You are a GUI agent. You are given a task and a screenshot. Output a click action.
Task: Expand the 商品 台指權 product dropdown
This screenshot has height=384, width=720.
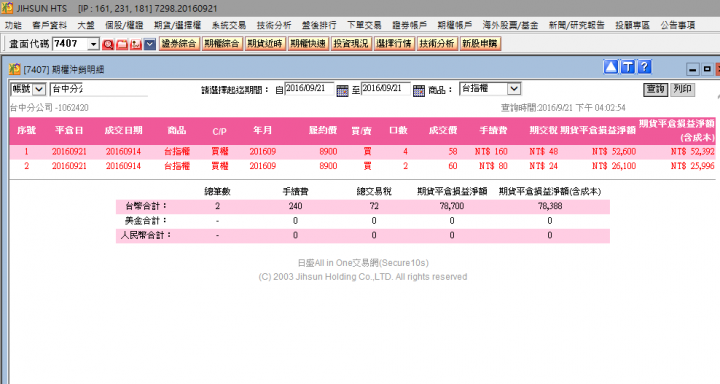tap(514, 89)
